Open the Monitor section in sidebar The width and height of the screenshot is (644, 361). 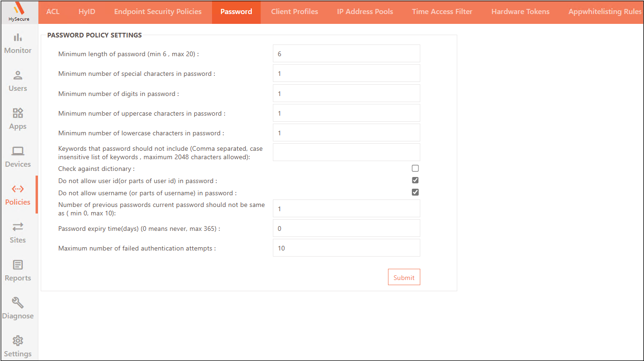[18, 43]
